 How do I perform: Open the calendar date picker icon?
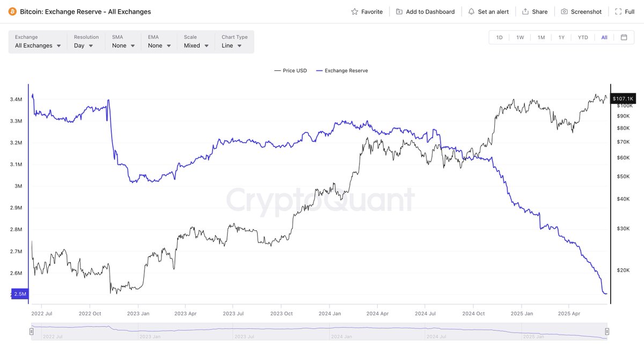click(x=624, y=37)
